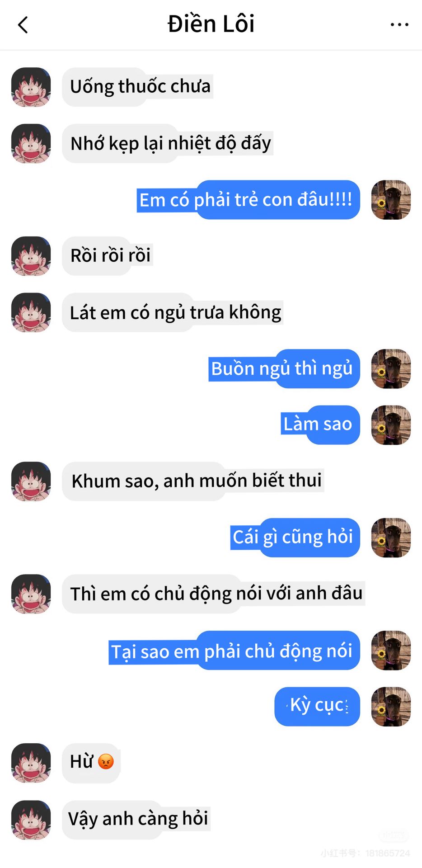Select the 'Uống thuốc chưa' message bubble
422x868 pixels.
coord(138,87)
